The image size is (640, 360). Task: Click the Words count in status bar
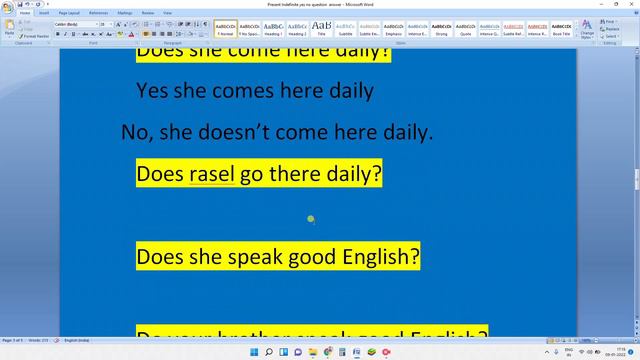tap(38, 340)
